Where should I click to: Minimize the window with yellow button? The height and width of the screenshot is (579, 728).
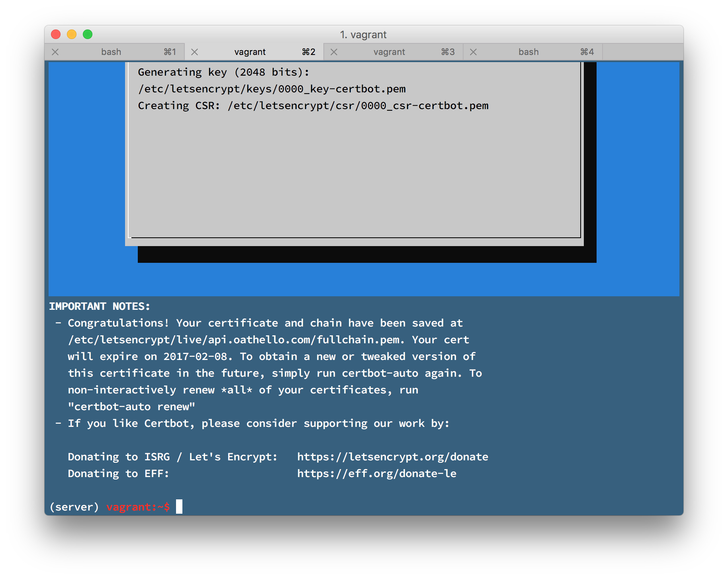tap(72, 35)
